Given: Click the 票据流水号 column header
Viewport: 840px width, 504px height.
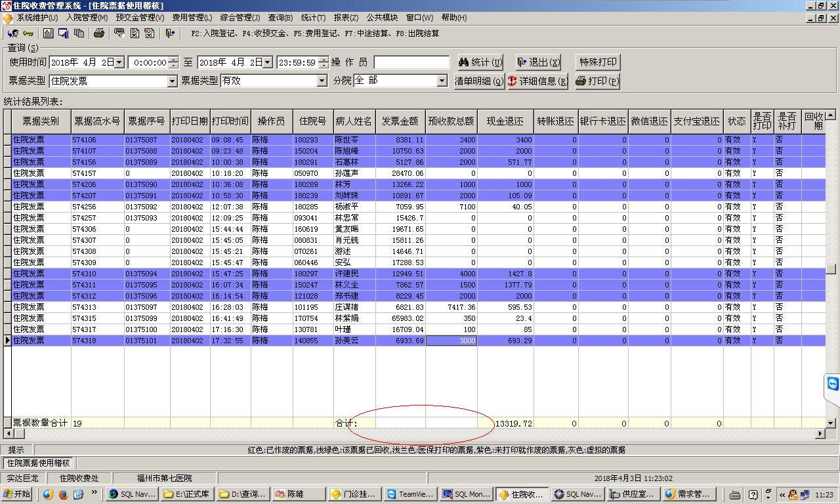Looking at the screenshot, I should click(98, 121).
